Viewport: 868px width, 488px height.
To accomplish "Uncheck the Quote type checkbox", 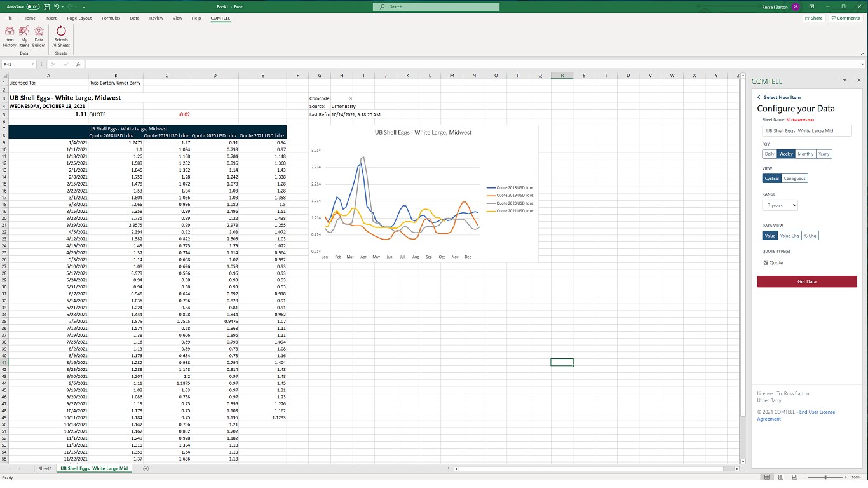I will click(766, 262).
